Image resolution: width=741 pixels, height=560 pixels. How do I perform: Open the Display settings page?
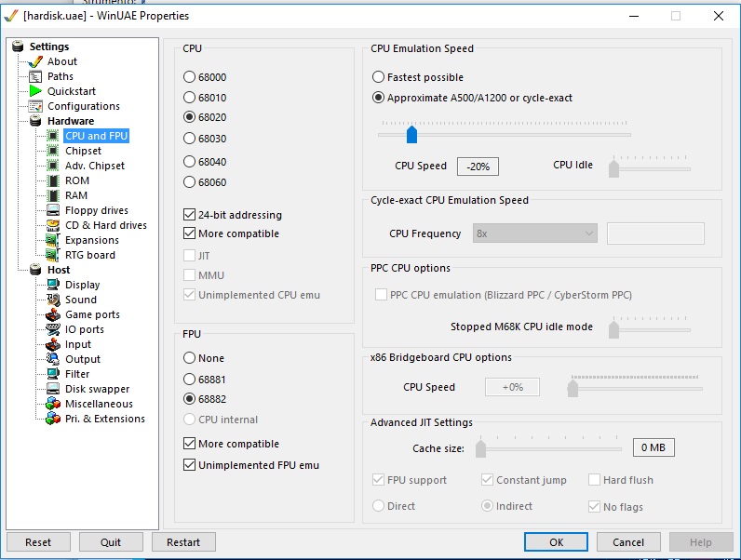pyautogui.click(x=82, y=285)
